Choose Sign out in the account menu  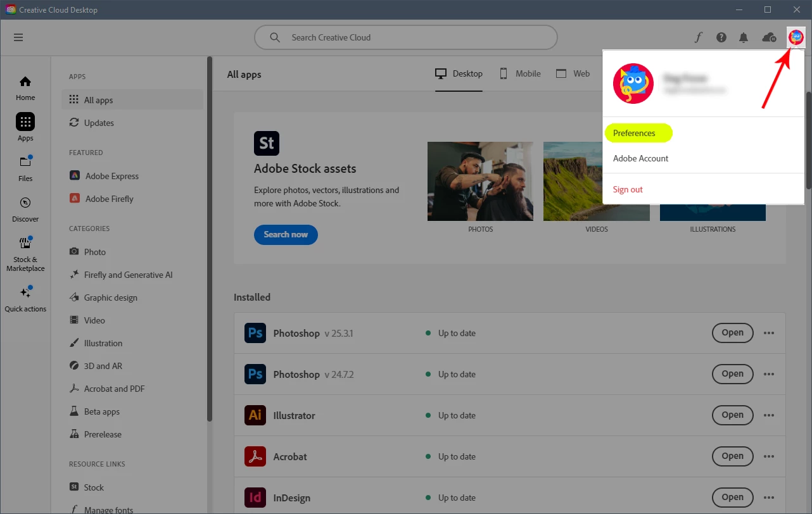628,189
